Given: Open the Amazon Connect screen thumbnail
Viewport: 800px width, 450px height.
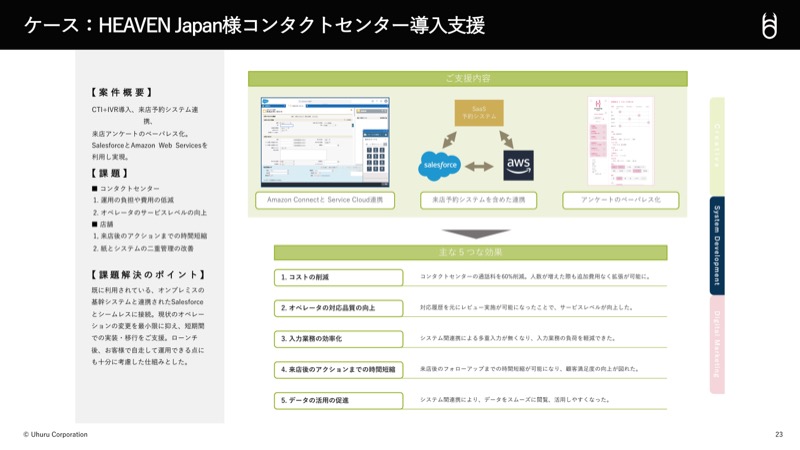Looking at the screenshot, I should (x=325, y=142).
